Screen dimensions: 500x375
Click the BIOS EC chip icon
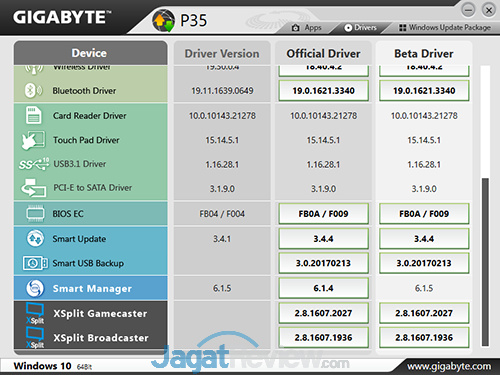point(35,214)
